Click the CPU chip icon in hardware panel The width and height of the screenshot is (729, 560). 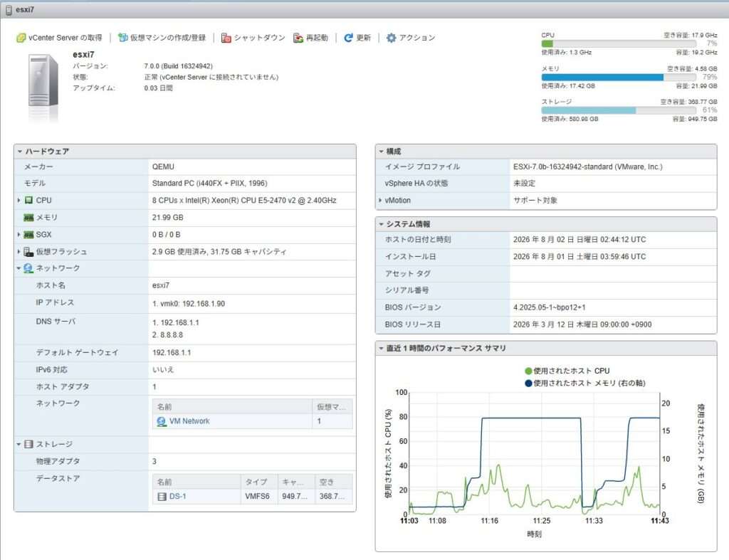(28, 200)
